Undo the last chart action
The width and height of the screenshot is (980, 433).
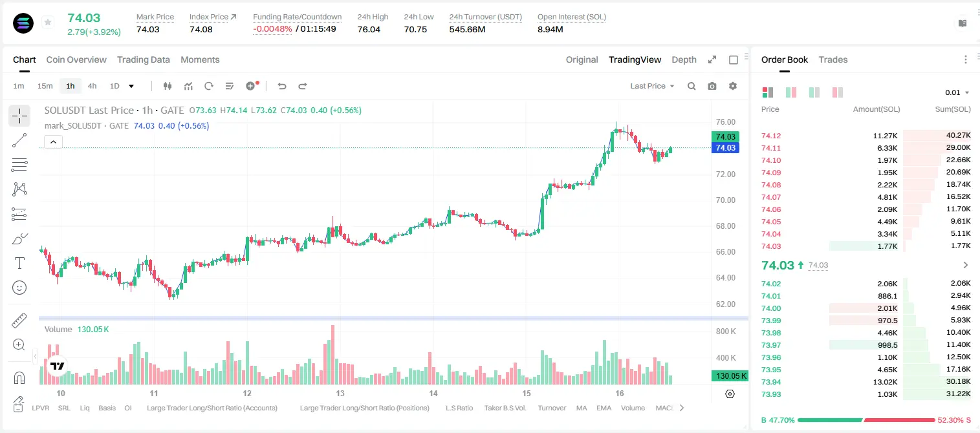pos(281,86)
